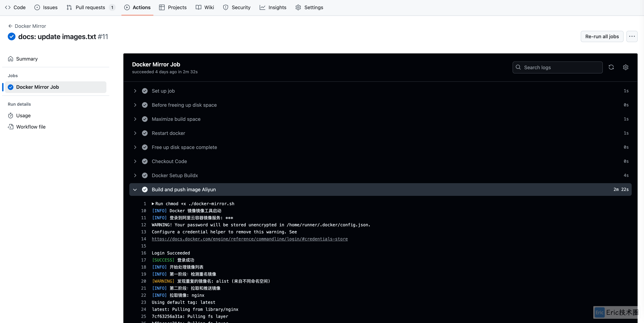Screen dimensions: 644x323
Task: Click the Projects table icon
Action: (162, 8)
